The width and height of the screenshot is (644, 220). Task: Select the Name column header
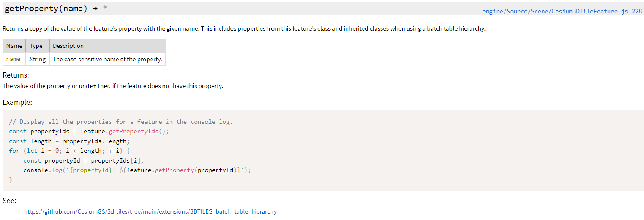coord(14,46)
